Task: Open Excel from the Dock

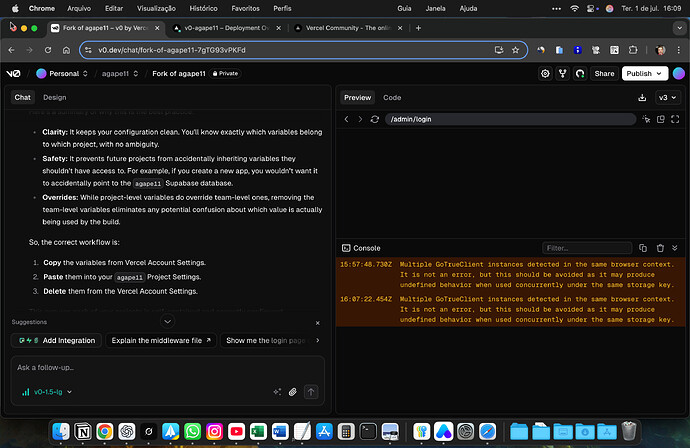Action: pyautogui.click(x=258, y=432)
